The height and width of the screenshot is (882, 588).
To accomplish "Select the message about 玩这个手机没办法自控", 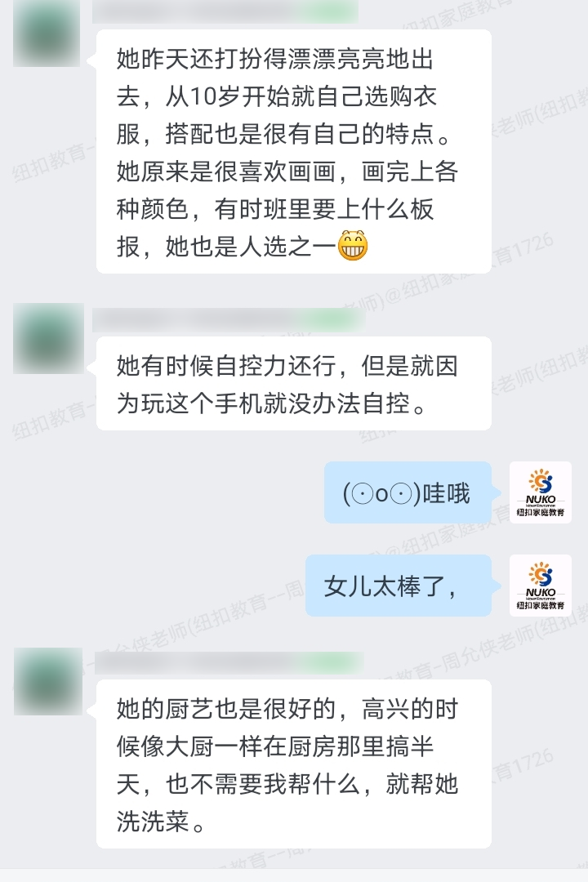I will (x=294, y=384).
